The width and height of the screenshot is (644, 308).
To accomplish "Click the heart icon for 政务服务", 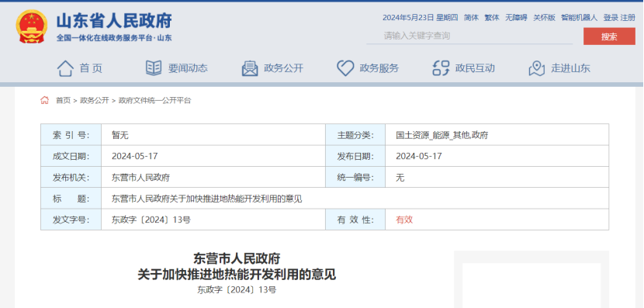I will click(x=345, y=68).
